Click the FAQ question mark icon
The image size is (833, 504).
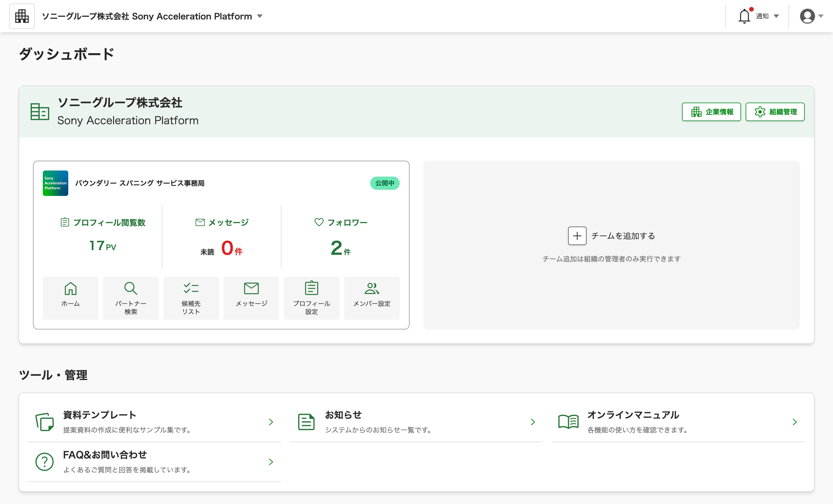click(x=44, y=462)
